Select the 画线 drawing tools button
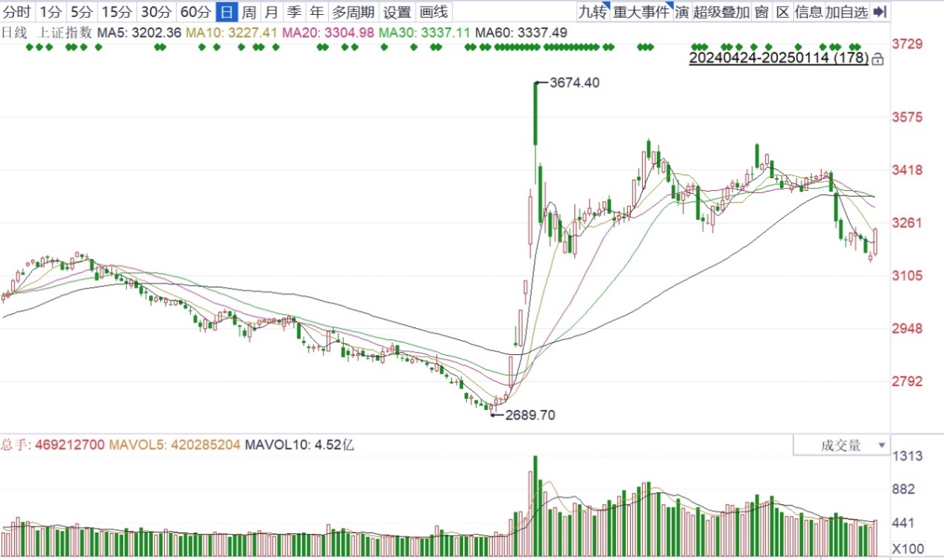 [433, 12]
